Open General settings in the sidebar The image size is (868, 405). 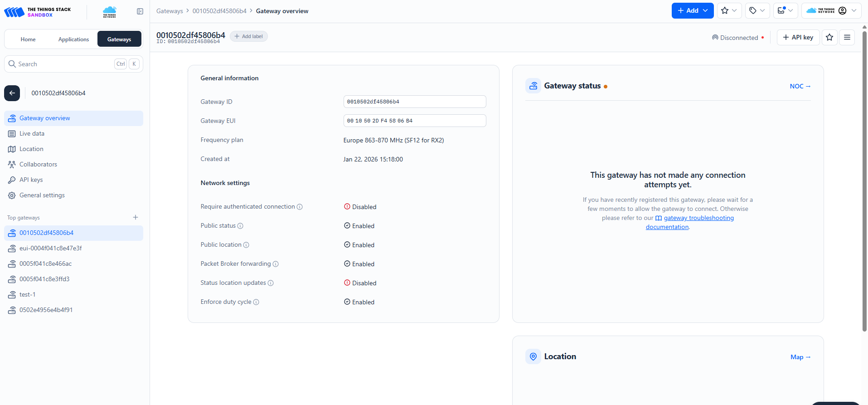[x=42, y=195]
